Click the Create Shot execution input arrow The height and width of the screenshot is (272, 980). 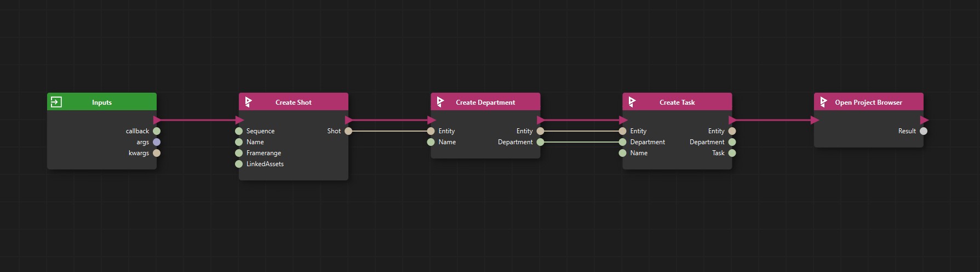(x=239, y=120)
